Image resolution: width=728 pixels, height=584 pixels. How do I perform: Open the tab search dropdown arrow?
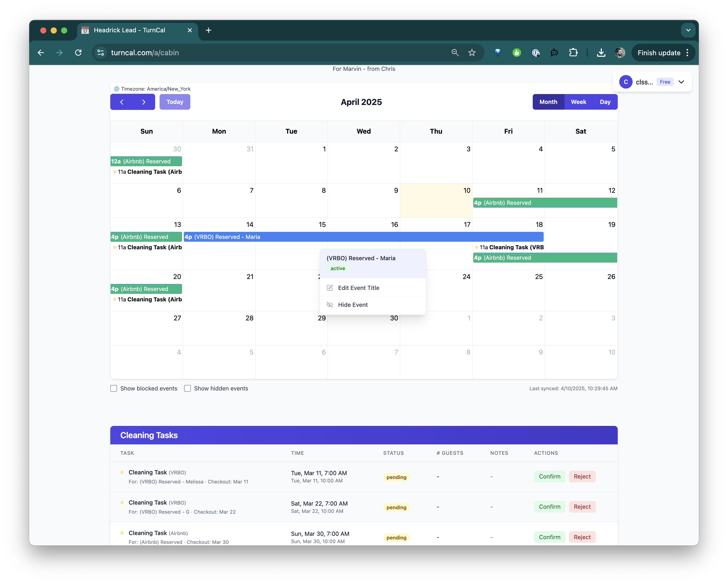(688, 30)
